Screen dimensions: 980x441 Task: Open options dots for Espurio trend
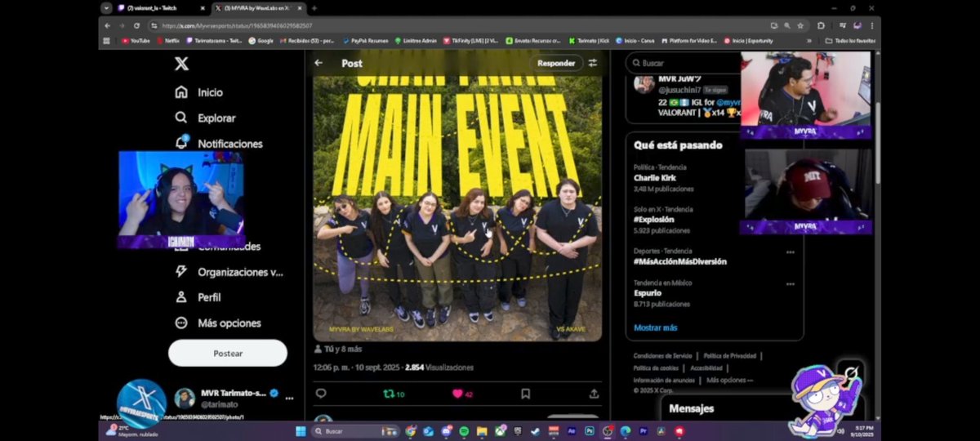click(790, 284)
